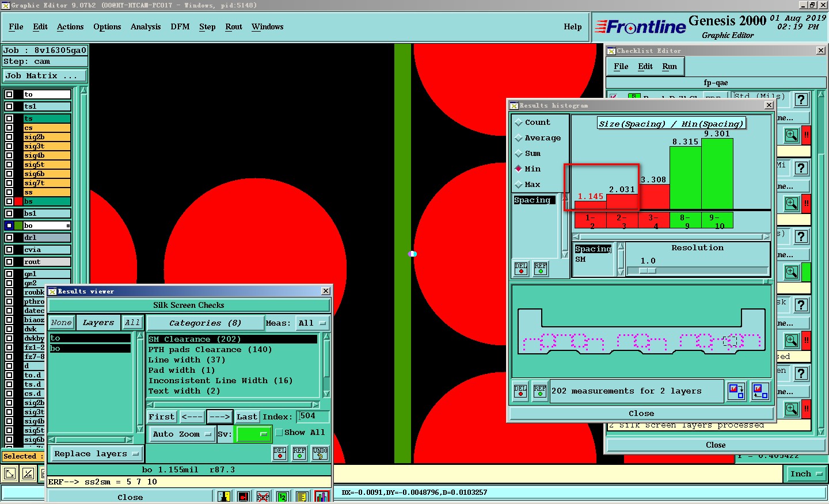Image resolution: width=829 pixels, height=504 pixels.
Task: Click magnifier icon beside the green status box
Action: coord(792,272)
